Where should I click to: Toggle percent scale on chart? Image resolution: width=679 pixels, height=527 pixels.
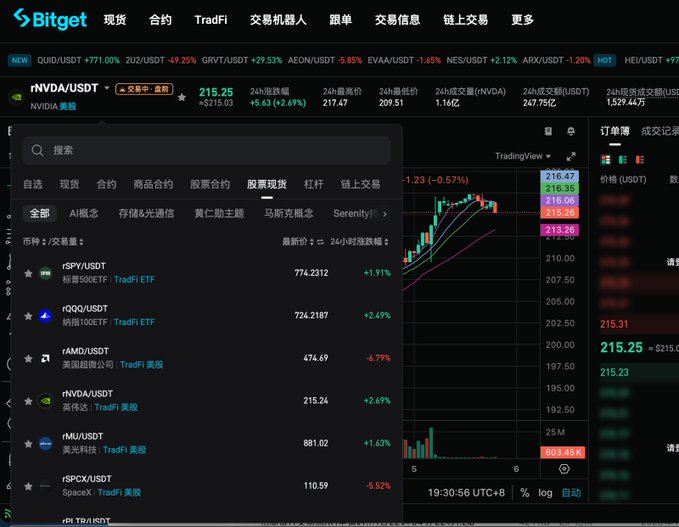[524, 493]
